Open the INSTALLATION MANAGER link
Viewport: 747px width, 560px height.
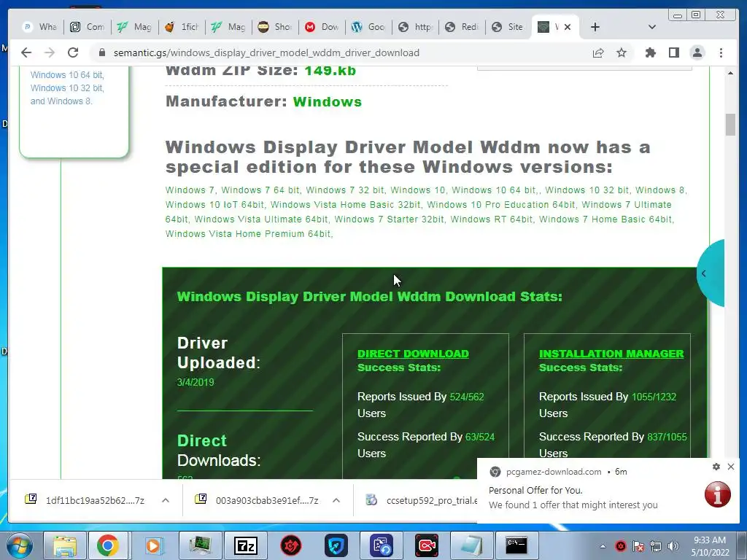pos(611,354)
